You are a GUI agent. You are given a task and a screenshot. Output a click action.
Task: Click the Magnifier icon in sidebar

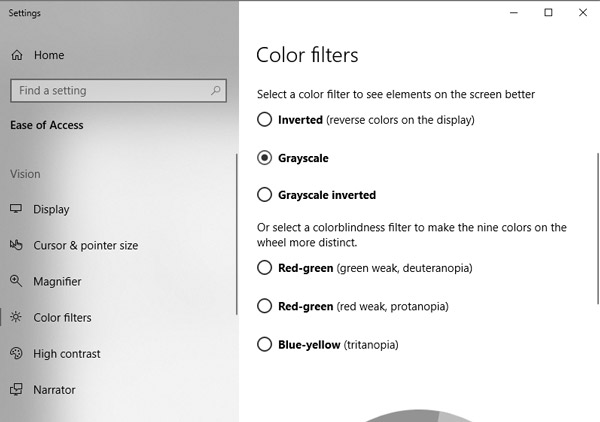pos(17,281)
